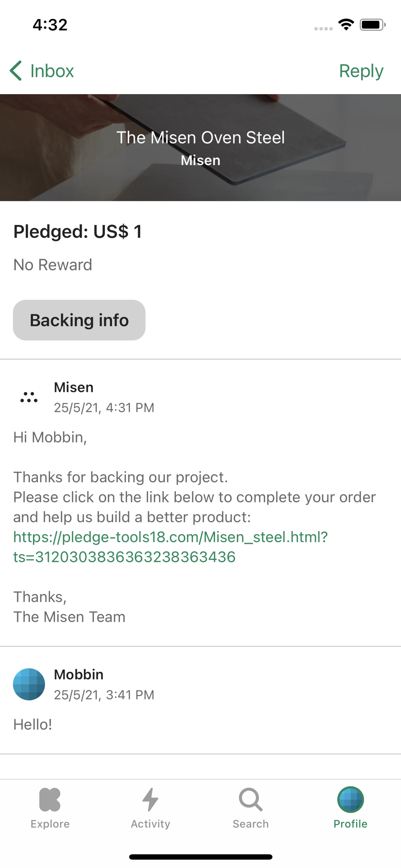Image resolution: width=401 pixels, height=868 pixels.
Task: Tap The Misen Oven Steel project banner
Action: [200, 147]
